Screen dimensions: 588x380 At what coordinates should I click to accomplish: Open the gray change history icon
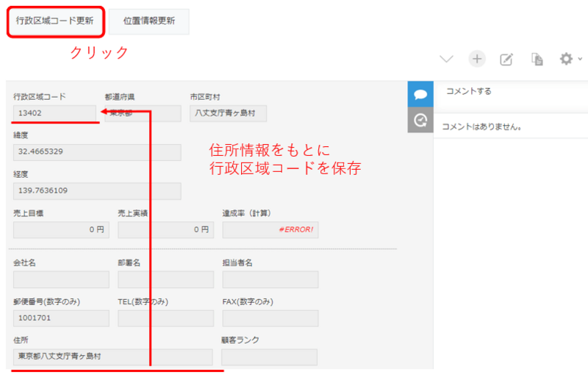[x=420, y=120]
